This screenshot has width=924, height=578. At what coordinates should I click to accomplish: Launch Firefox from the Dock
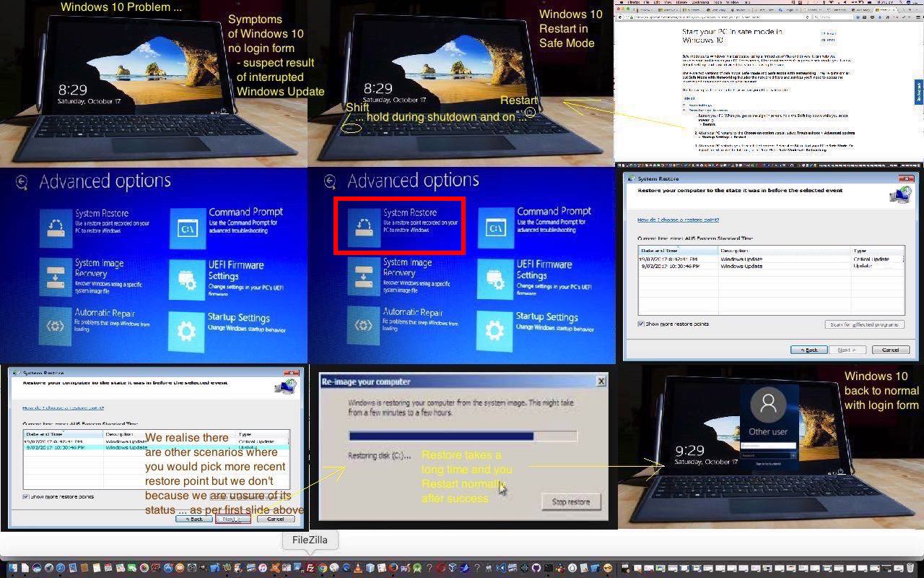[x=393, y=568]
